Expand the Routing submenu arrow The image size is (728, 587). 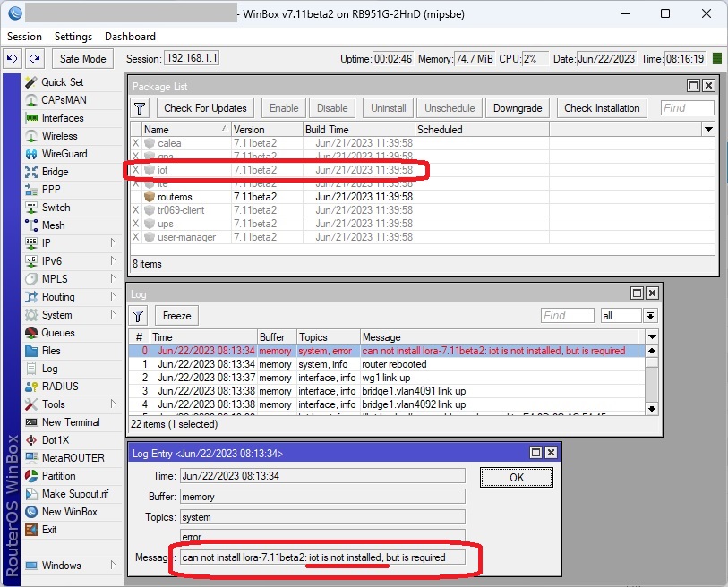tap(113, 296)
